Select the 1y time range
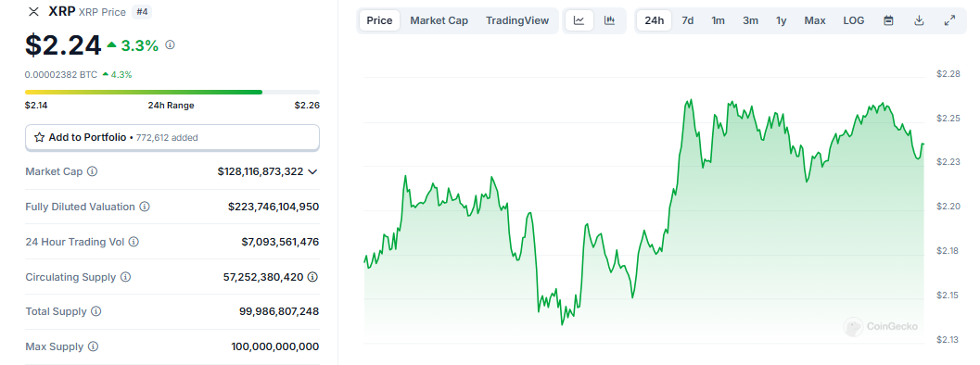Viewport: 980px width, 365px height. coord(782,20)
